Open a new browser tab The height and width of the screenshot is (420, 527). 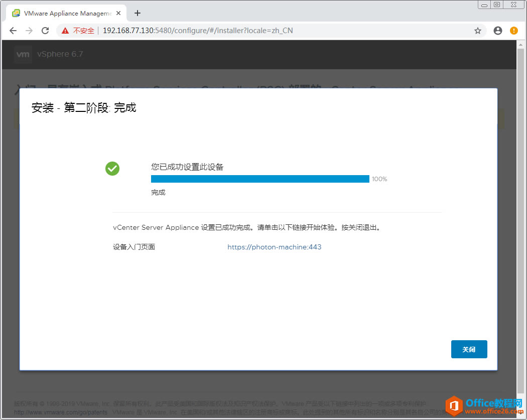[x=137, y=13]
